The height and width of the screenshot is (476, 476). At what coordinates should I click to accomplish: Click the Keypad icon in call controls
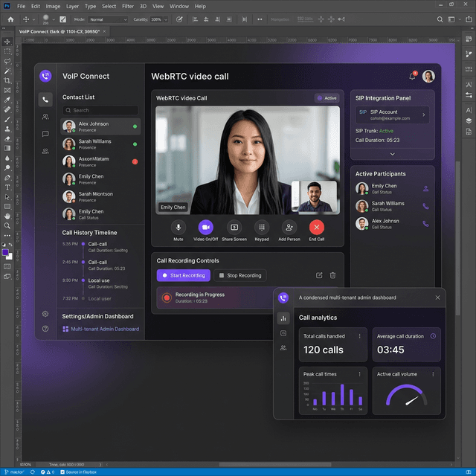(261, 228)
